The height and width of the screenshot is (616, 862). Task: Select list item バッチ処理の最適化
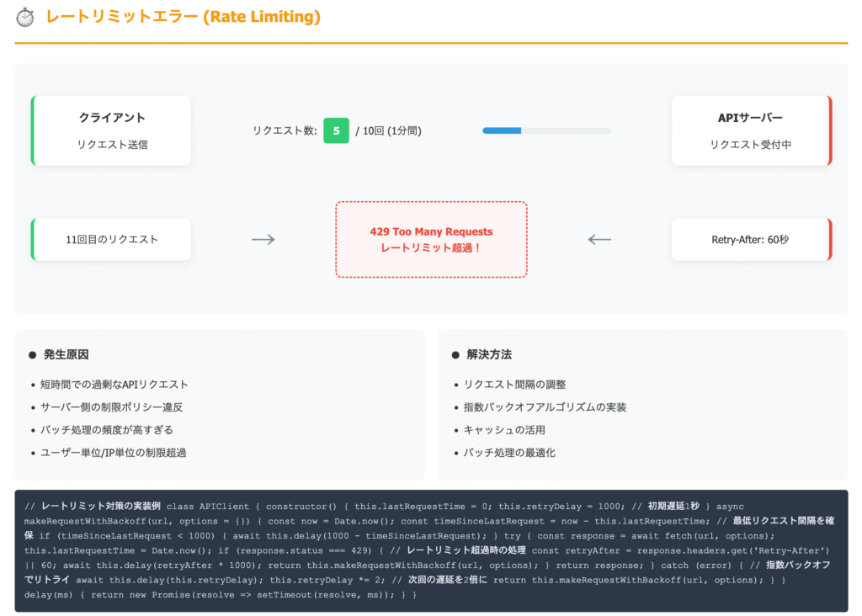click(x=509, y=453)
